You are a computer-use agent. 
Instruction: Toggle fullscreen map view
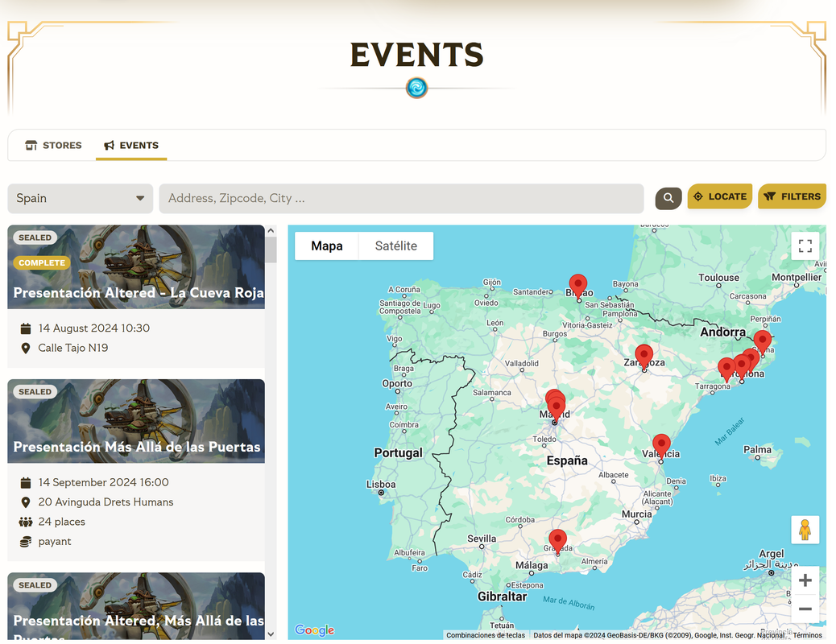pos(805,246)
